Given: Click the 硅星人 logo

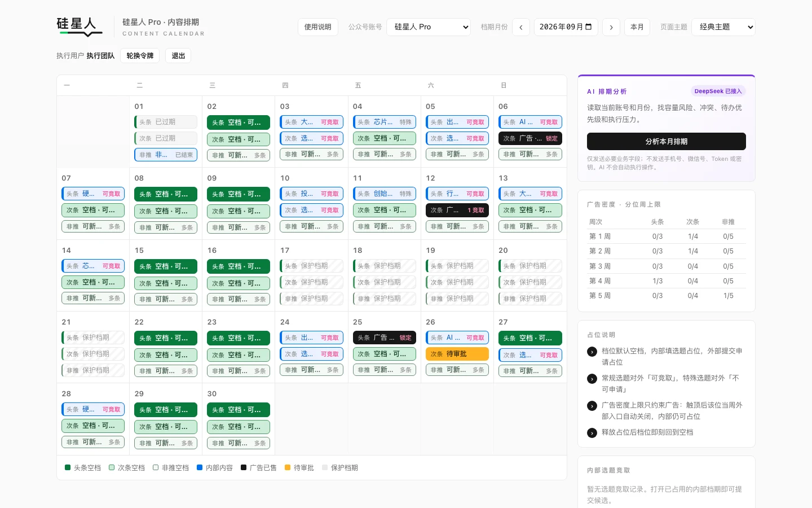Looking at the screenshot, I should (x=80, y=27).
